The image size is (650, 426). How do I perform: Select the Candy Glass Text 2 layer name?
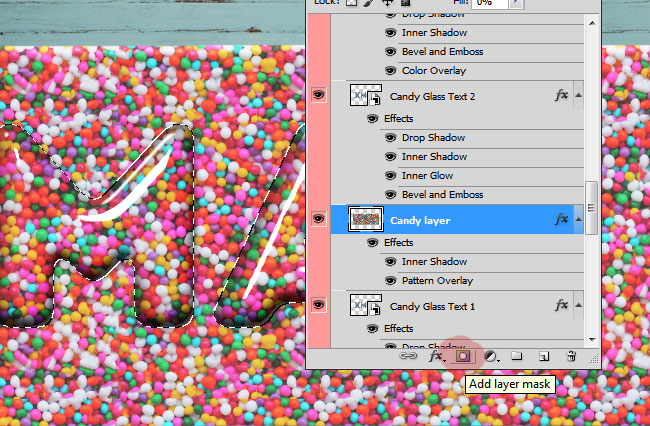pyautogui.click(x=432, y=97)
